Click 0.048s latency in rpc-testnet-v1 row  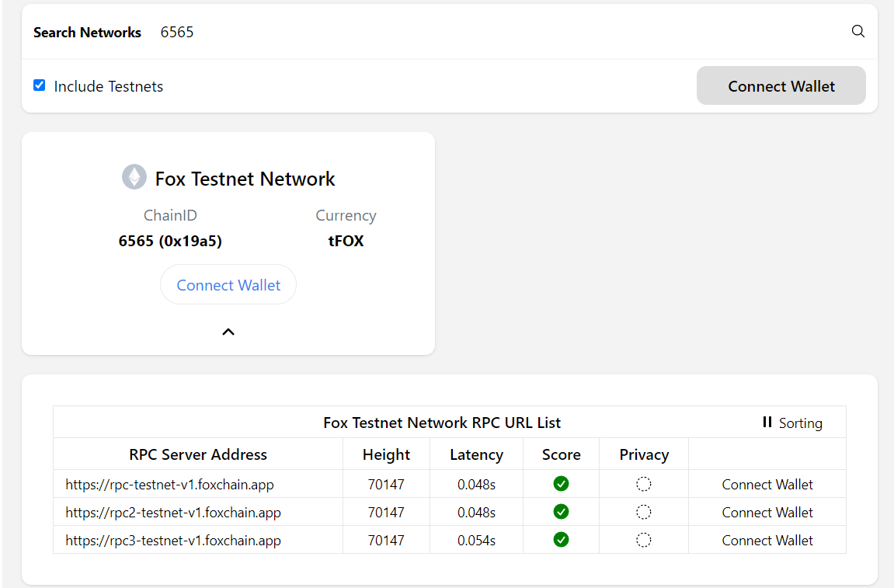coord(476,484)
